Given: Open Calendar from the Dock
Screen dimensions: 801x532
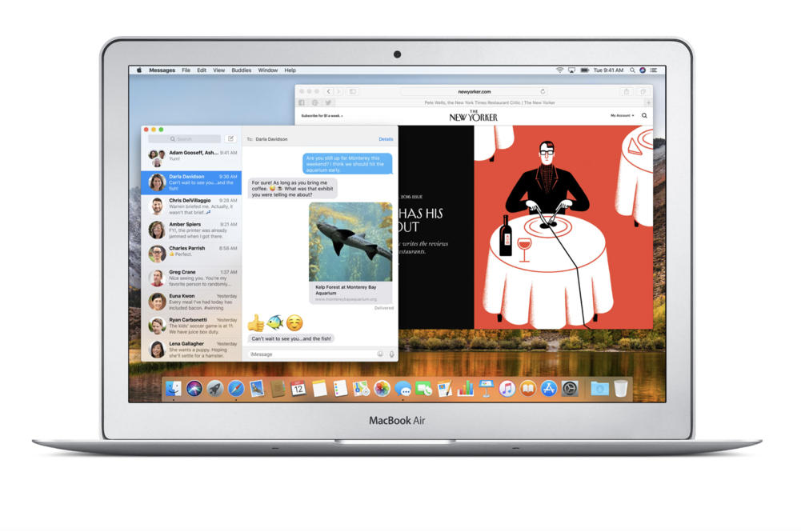Looking at the screenshot, I should [298, 390].
